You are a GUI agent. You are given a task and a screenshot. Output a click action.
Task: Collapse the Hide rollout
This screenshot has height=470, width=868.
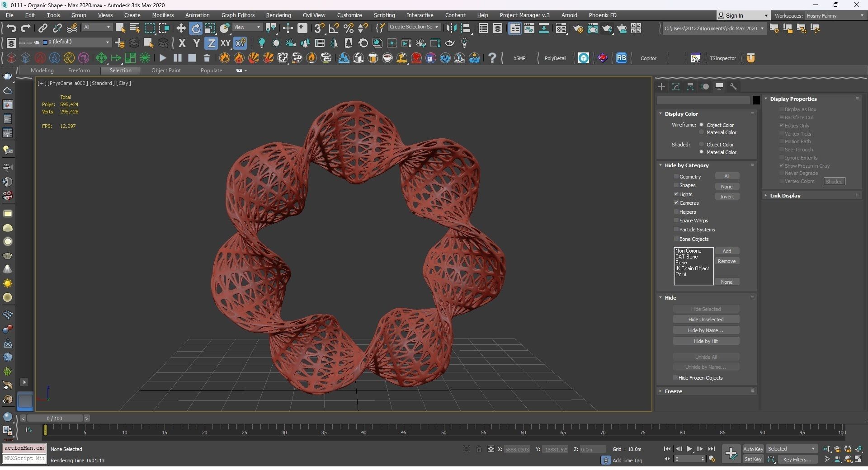pyautogui.click(x=670, y=298)
